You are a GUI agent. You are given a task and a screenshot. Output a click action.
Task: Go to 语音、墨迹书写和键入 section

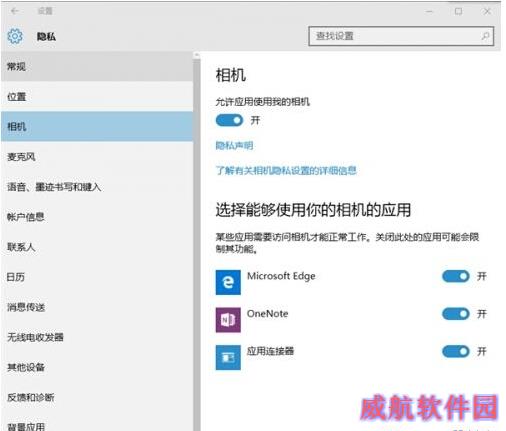(x=97, y=187)
